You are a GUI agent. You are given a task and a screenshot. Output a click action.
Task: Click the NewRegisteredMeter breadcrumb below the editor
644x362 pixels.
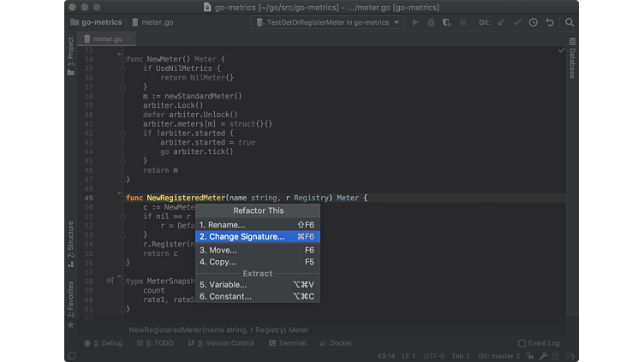[218, 329]
